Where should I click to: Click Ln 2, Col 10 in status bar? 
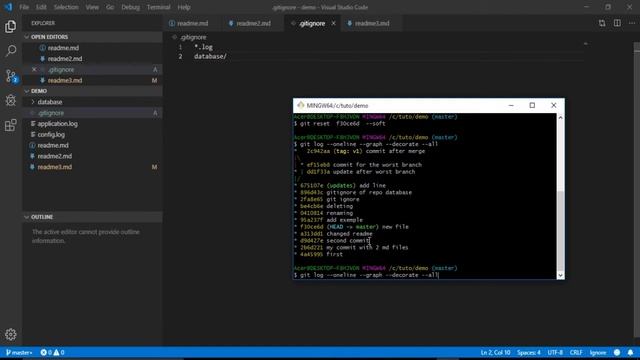click(x=495, y=353)
